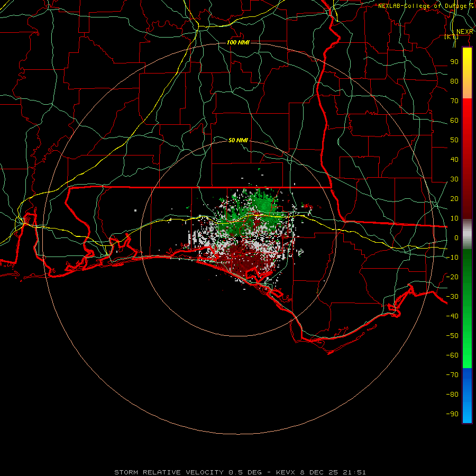Select the -20 label on the velocity scale
The image size is (476, 476).
point(452,277)
